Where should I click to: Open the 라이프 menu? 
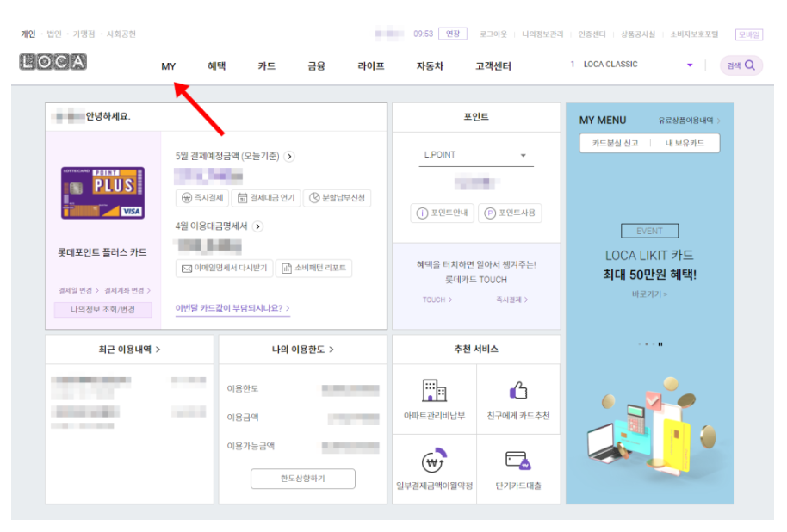click(x=371, y=66)
